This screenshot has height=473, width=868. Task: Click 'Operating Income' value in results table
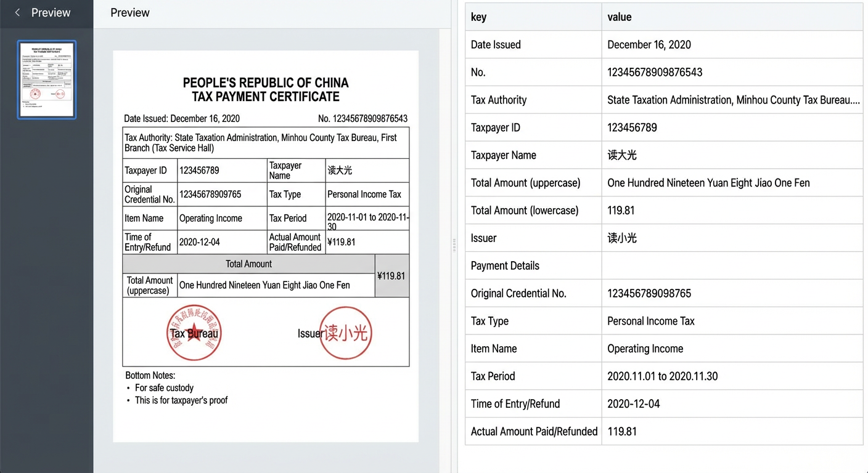732,349
